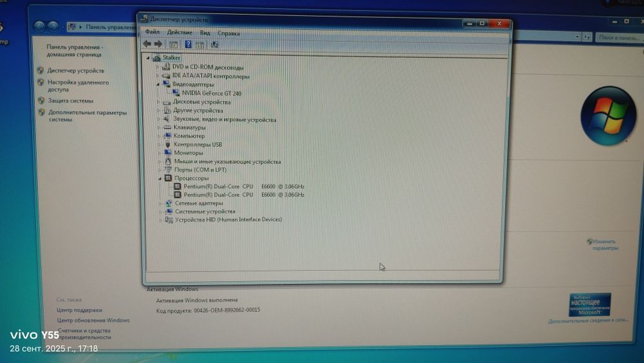Scan for hardware changes toolbar icon
Screen dimensions: 644x363
click(214, 44)
